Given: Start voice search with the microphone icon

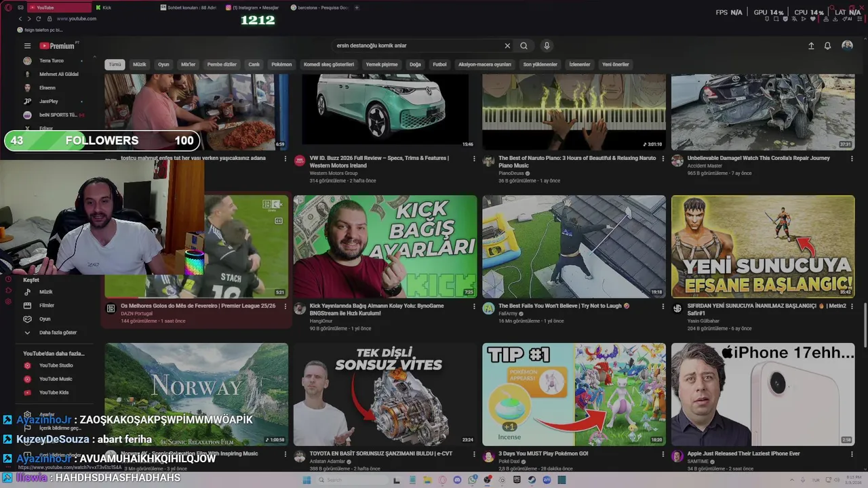Looking at the screenshot, I should point(547,46).
